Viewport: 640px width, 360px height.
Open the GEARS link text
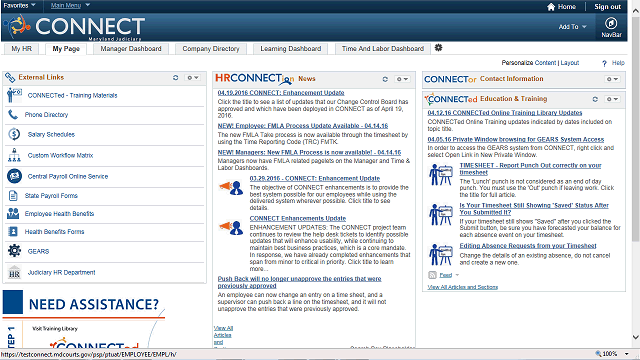pyautogui.click(x=38, y=251)
